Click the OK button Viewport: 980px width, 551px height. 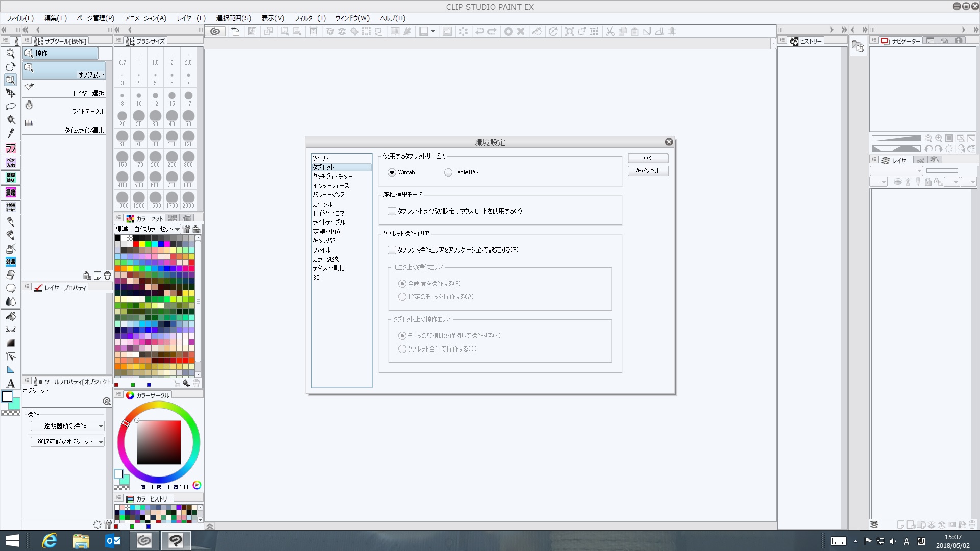[647, 158]
